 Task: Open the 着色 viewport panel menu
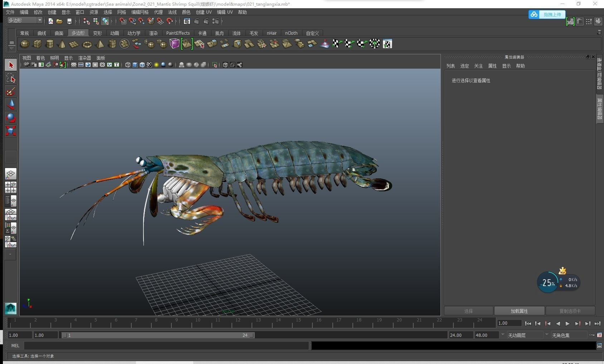(40, 58)
